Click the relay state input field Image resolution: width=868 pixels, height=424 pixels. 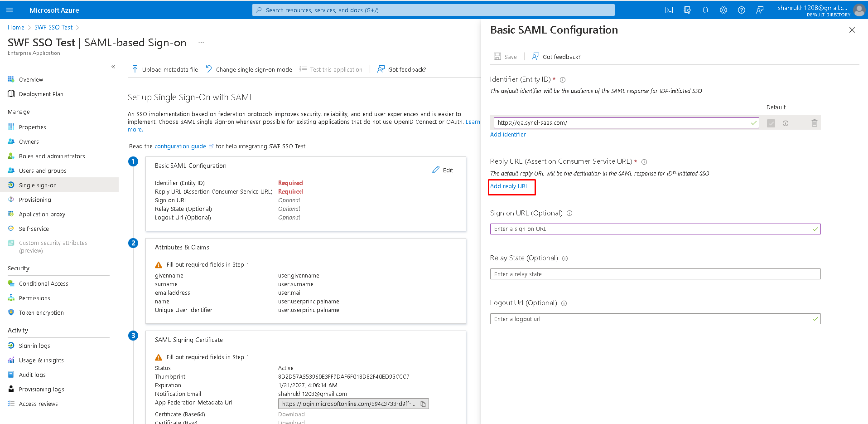655,274
